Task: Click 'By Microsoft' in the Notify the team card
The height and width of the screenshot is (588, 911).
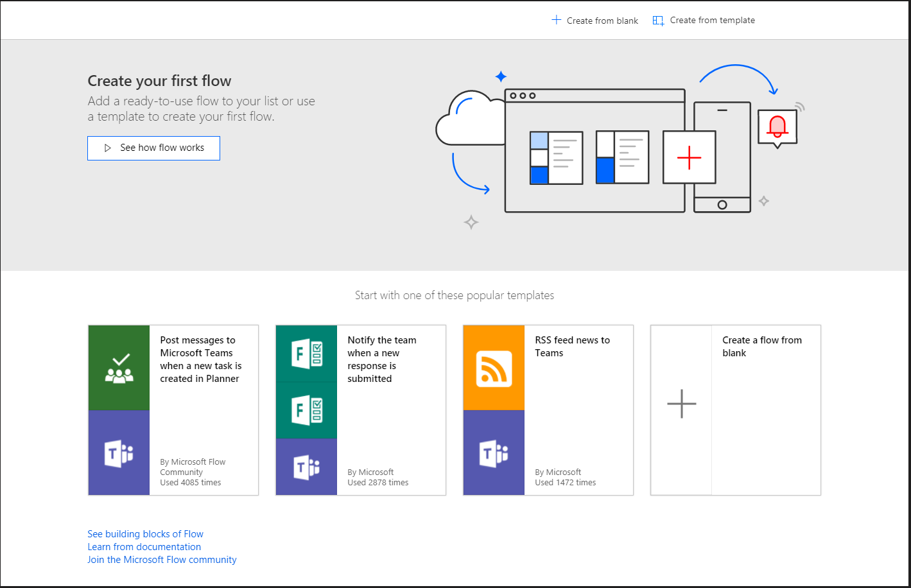Action: [370, 472]
